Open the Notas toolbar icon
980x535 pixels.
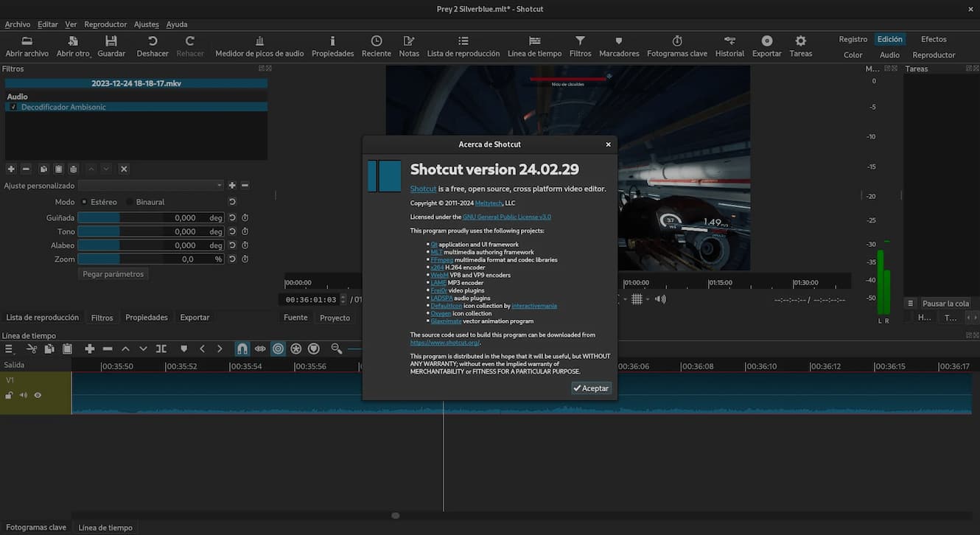(x=409, y=41)
